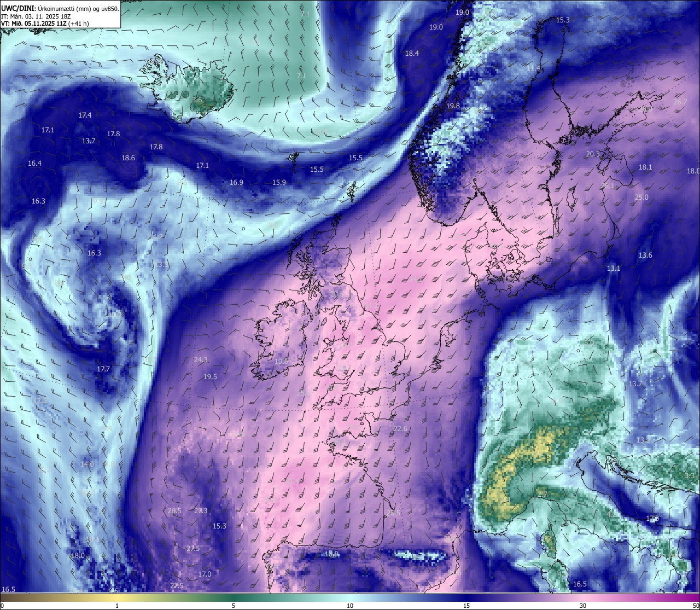The height and width of the screenshot is (610, 700).
Task: Click the 3.6 value label on Iceland
Action: tap(197, 100)
